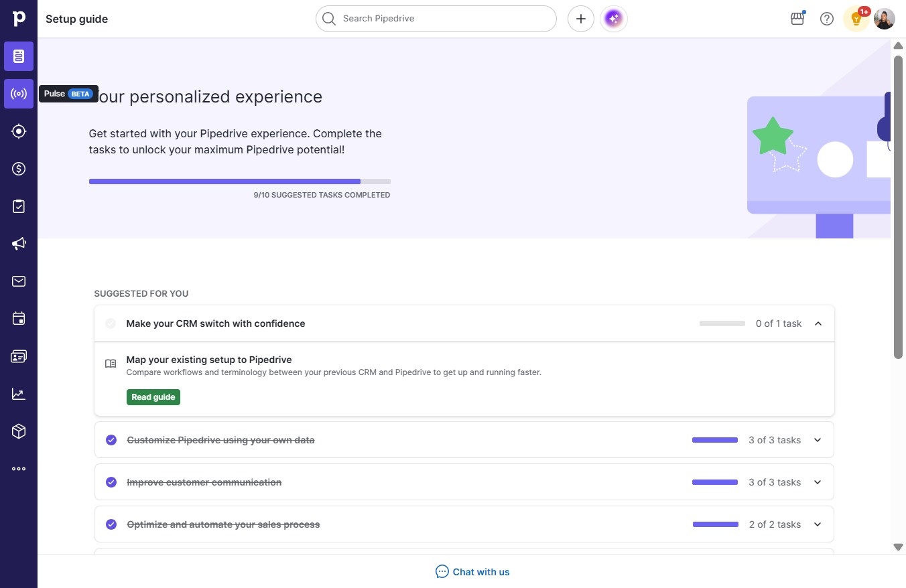Click the plus quick-add button
Screen dimensions: 906x588
pyautogui.click(x=581, y=19)
